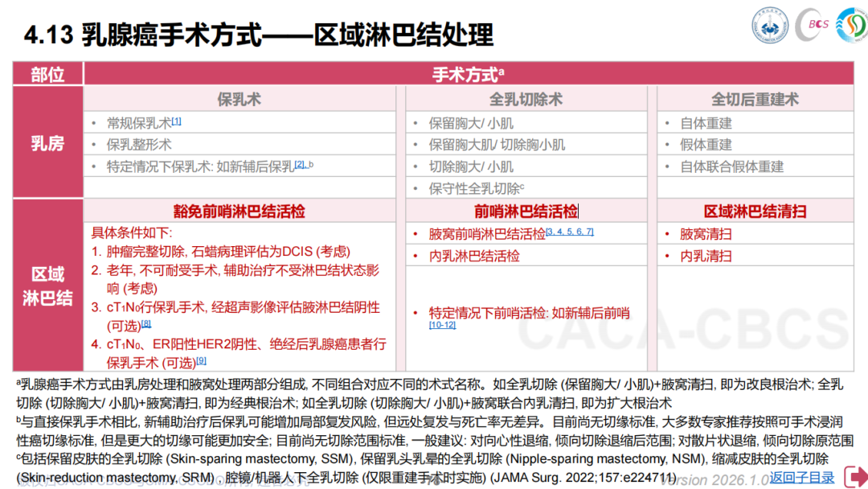This screenshot has width=868, height=489.
Task: Select the 区域淋巴结 row label cell
Action: [x=47, y=286]
